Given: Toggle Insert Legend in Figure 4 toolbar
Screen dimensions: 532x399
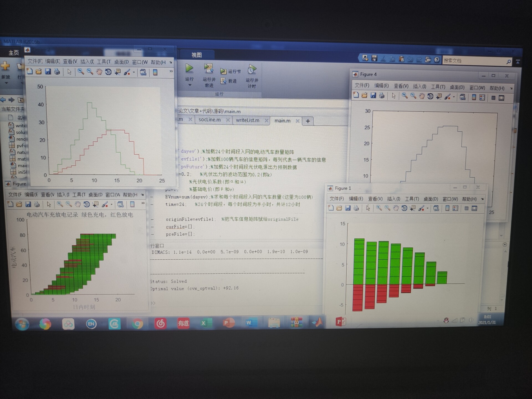Looking at the screenshot, I should point(482,98).
